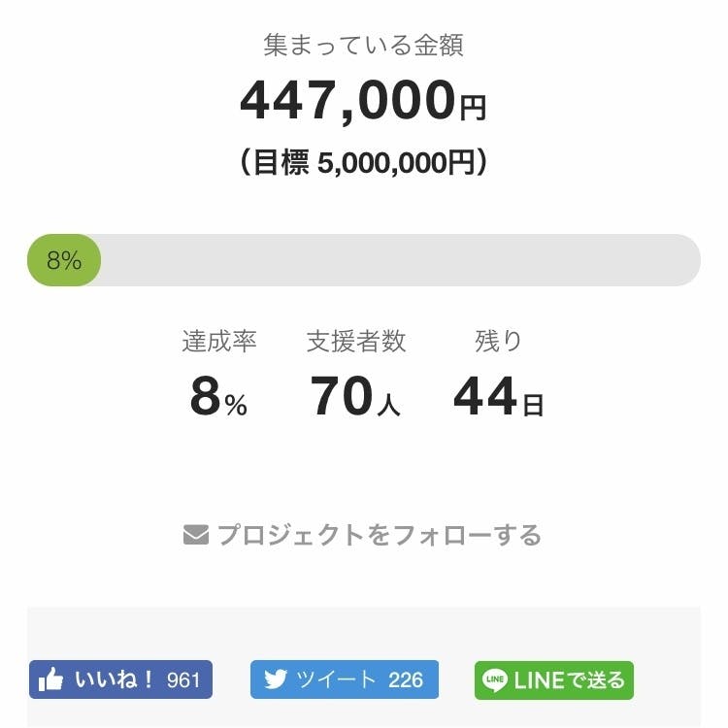Click the 達成率 label
Image resolution: width=728 pixels, height=728 pixels.
[218, 342]
